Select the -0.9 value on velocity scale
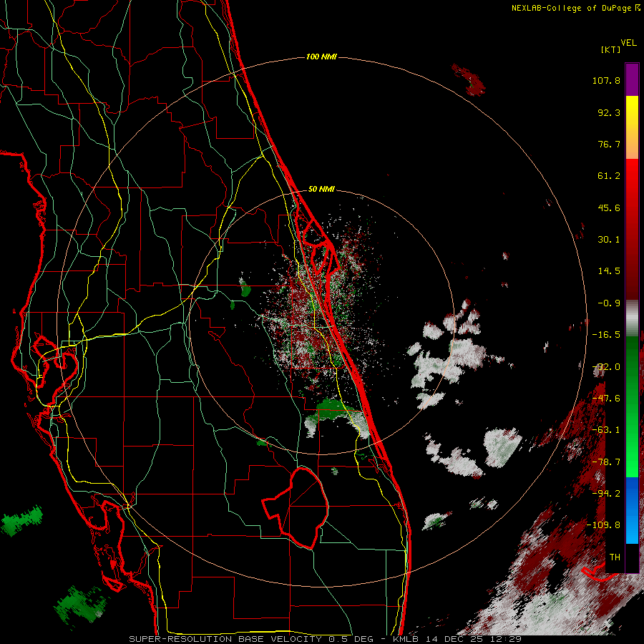Image resolution: width=644 pixels, height=644 pixels. tap(609, 303)
